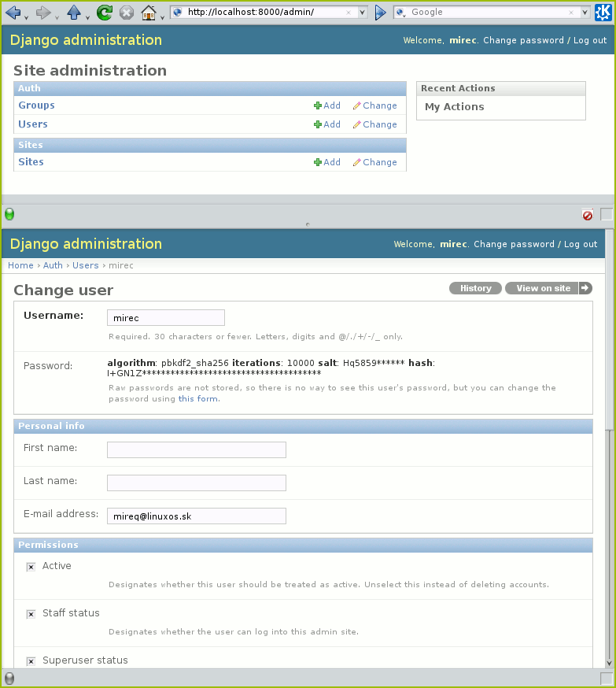This screenshot has height=688, width=616.
Task: Click the Sites section header bar
Action: 210,145
